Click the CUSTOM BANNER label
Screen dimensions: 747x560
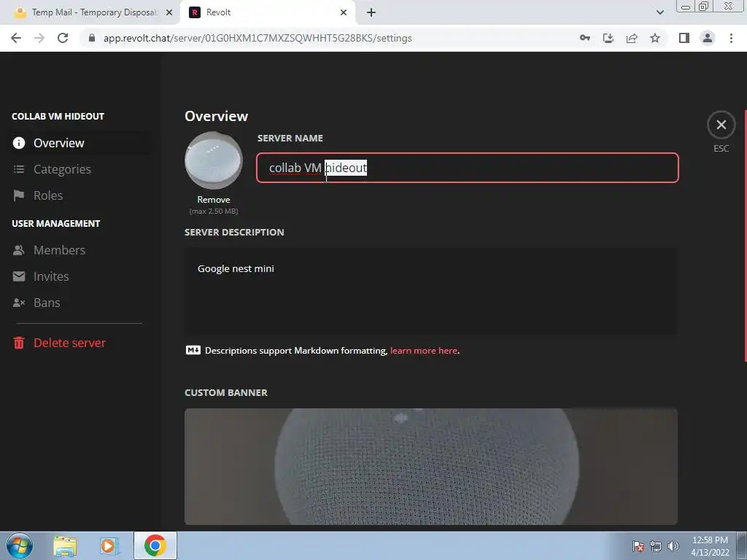[x=226, y=392]
